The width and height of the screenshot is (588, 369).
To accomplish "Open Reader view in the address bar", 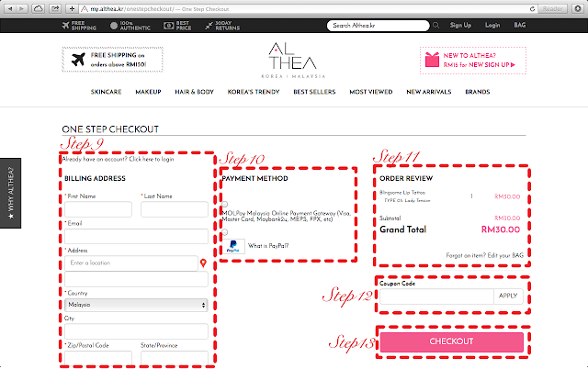I will [x=552, y=8].
